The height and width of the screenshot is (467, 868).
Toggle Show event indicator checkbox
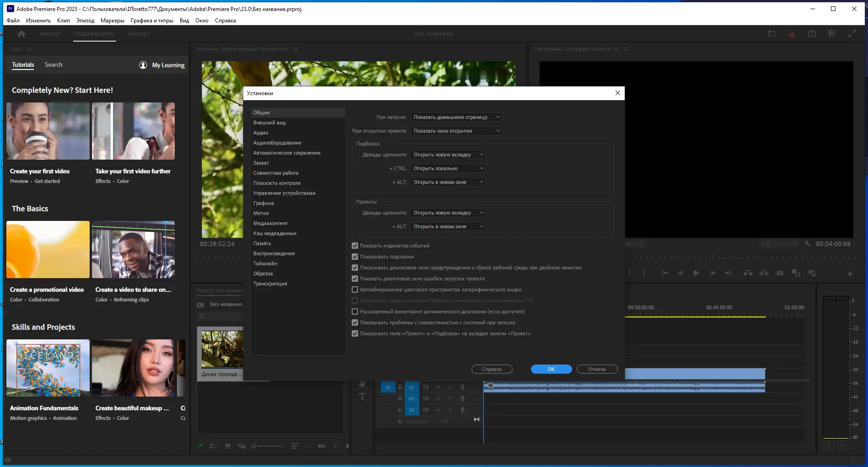[355, 246]
